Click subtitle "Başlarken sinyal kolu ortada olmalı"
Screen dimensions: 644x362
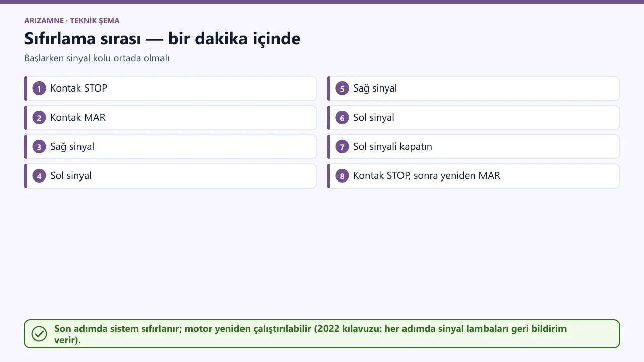(97, 58)
